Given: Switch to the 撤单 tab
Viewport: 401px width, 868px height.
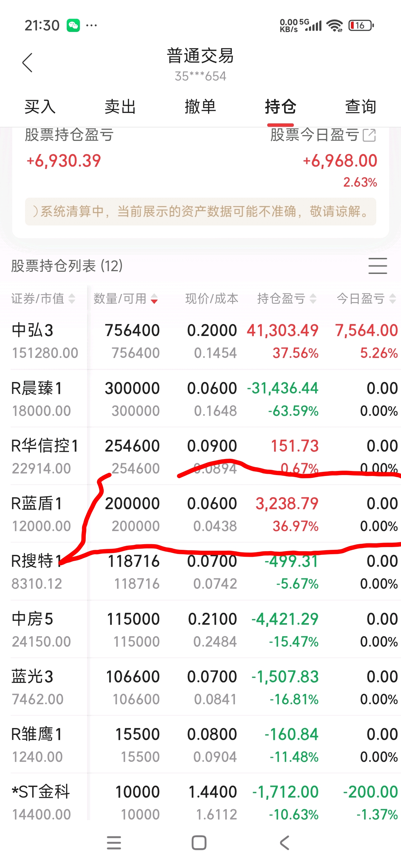Looking at the screenshot, I should [x=200, y=107].
